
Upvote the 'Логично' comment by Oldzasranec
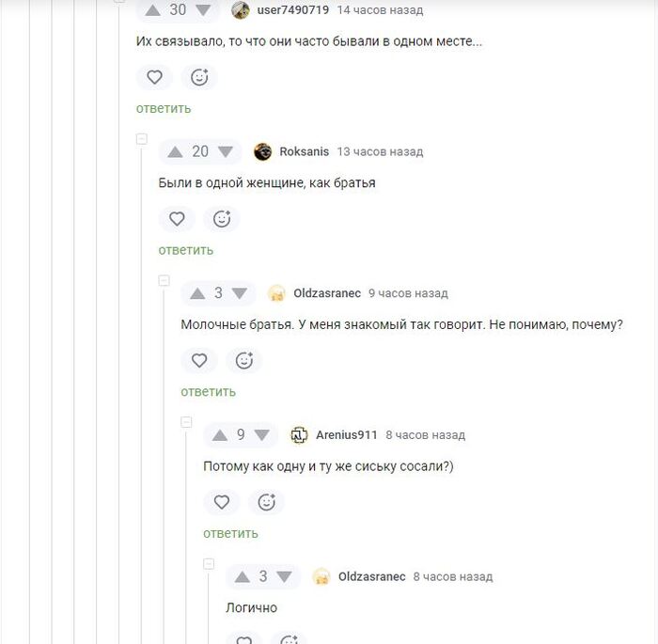point(243,576)
